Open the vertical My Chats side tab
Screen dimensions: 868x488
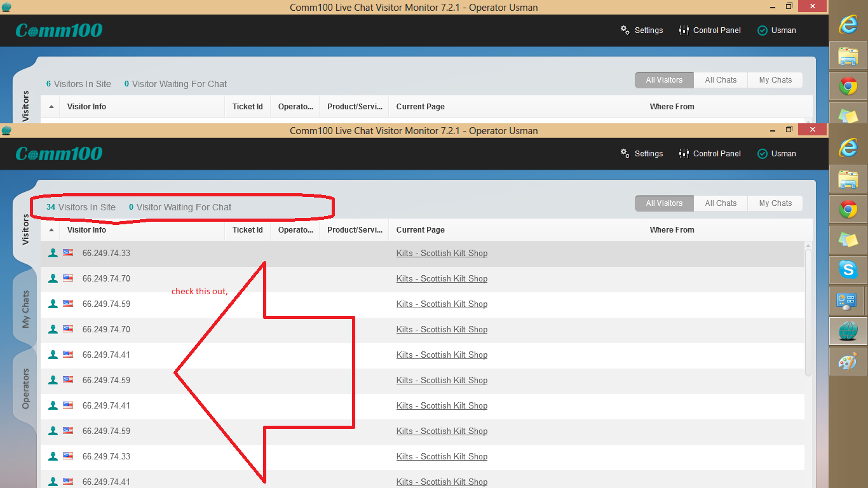coord(25,309)
